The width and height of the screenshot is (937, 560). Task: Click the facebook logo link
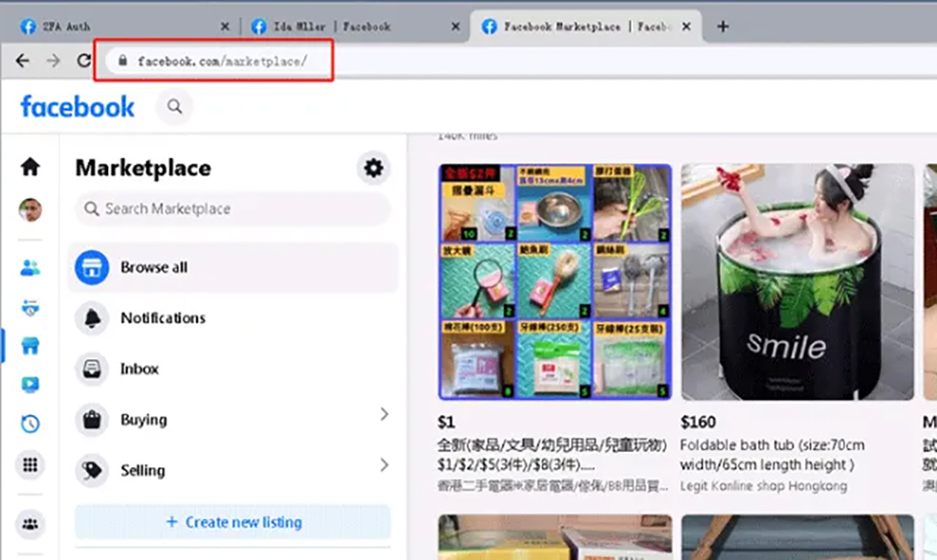pyautogui.click(x=77, y=107)
